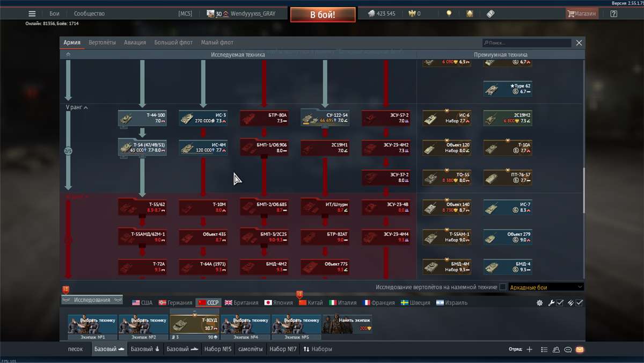Select premium ИС-7 tank card
This screenshot has height=363, width=644.
click(508, 207)
